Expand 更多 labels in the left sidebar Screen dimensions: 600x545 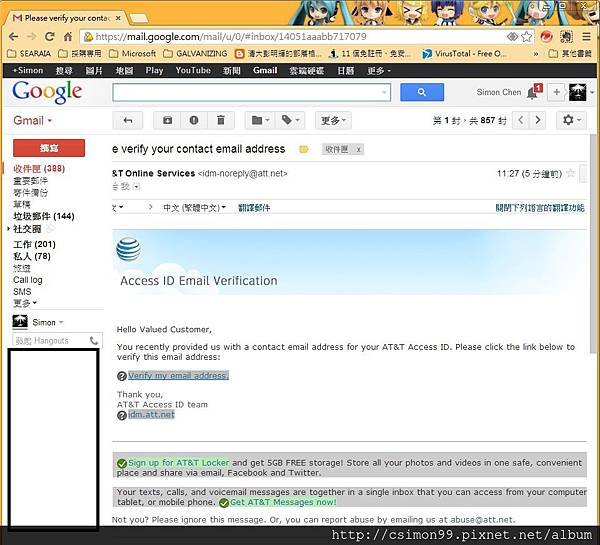coord(25,303)
